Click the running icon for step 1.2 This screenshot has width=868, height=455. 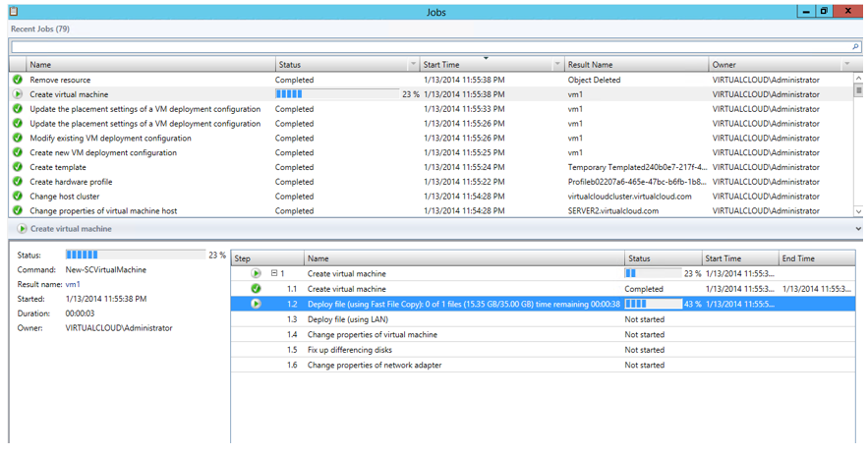click(x=256, y=305)
